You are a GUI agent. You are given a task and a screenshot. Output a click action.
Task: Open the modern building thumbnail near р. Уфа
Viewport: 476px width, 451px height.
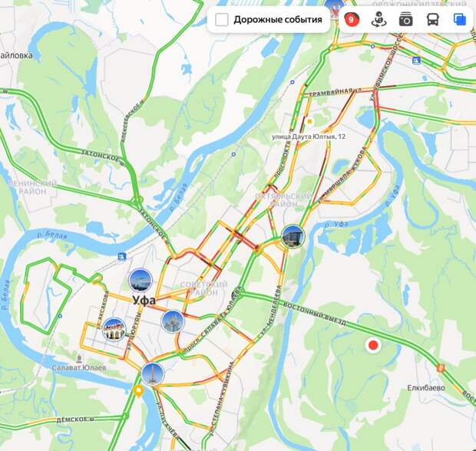tap(293, 236)
